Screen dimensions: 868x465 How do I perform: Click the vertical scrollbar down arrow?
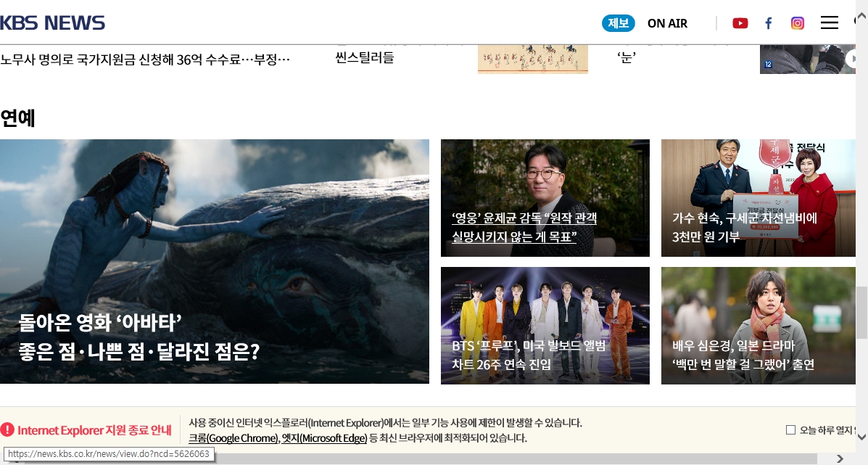(x=862, y=436)
